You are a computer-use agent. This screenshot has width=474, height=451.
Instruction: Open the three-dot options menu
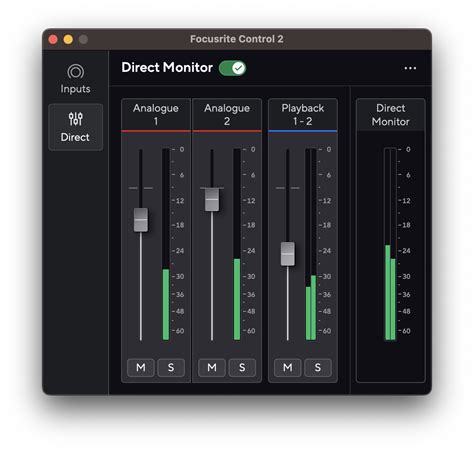click(410, 68)
